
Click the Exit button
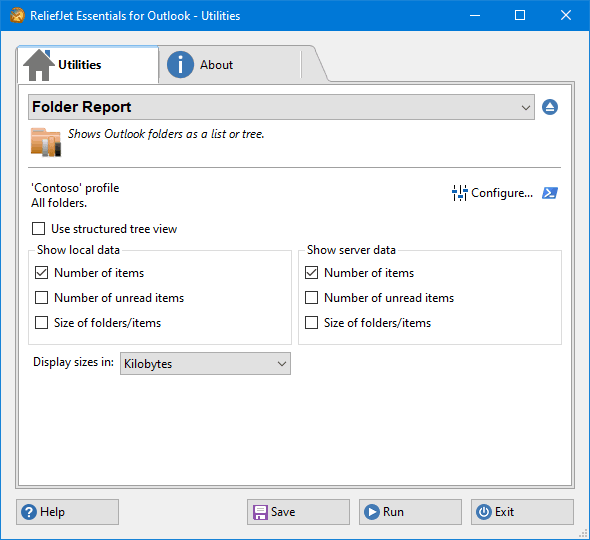[x=522, y=512]
